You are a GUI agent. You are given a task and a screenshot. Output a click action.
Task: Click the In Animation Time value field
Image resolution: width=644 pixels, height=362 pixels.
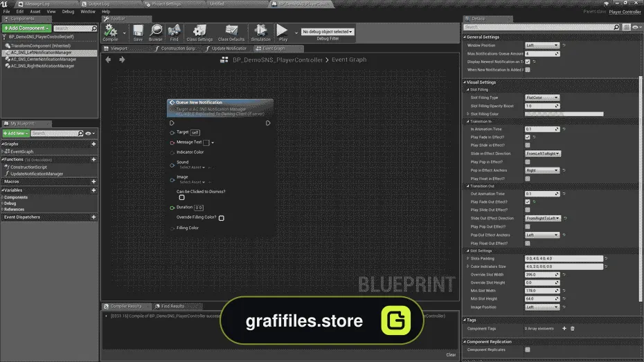[542, 129]
